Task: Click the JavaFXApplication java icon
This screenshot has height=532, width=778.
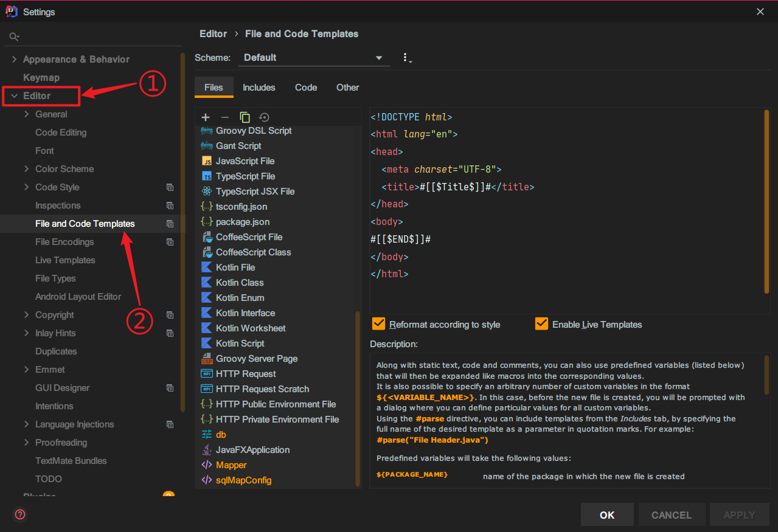Action: click(206, 450)
